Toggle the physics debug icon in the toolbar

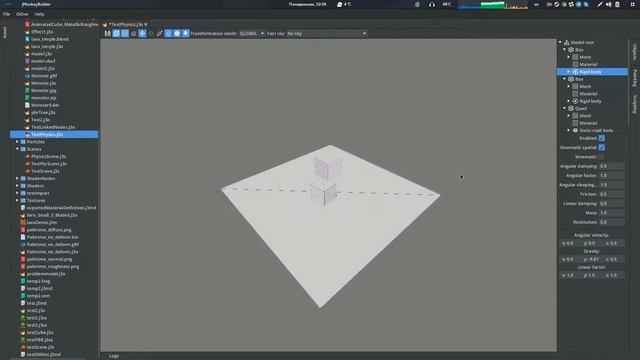[168, 33]
